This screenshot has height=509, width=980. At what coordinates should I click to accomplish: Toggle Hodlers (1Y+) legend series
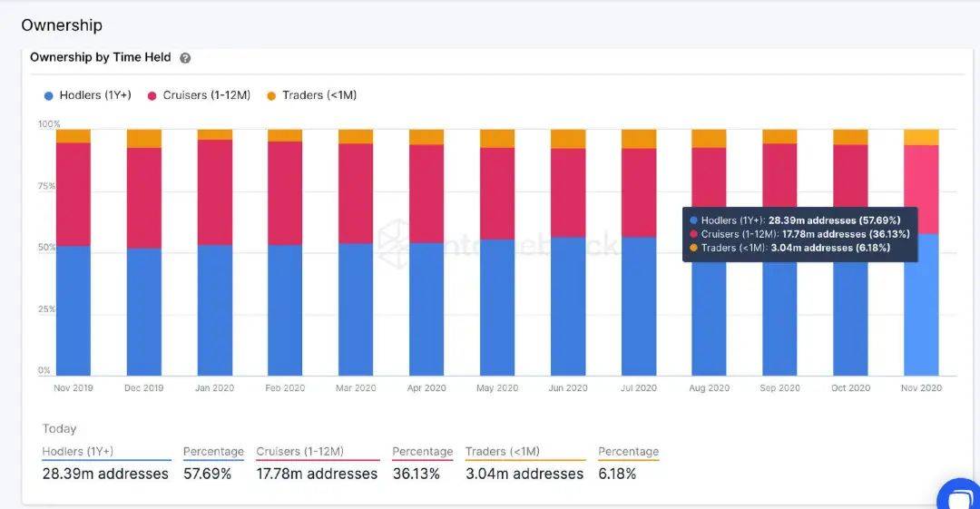87,95
